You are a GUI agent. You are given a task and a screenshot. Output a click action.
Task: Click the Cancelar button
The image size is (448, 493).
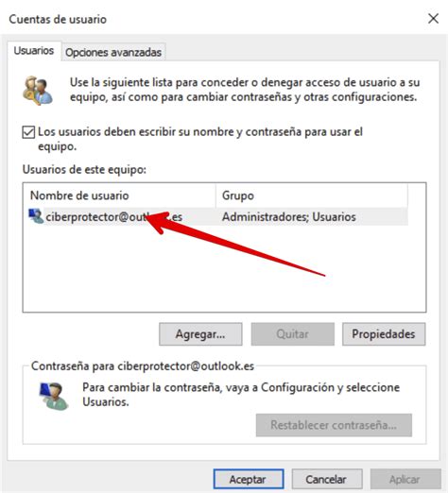[x=326, y=479]
